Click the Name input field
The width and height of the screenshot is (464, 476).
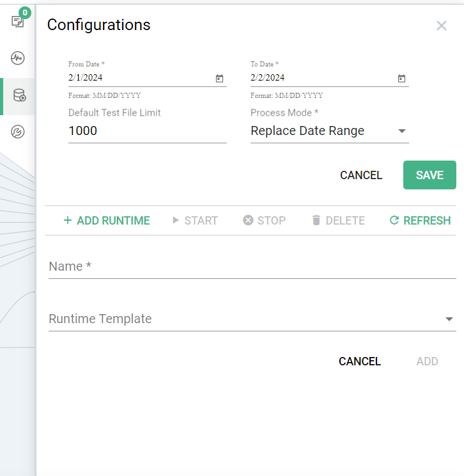pos(252,267)
